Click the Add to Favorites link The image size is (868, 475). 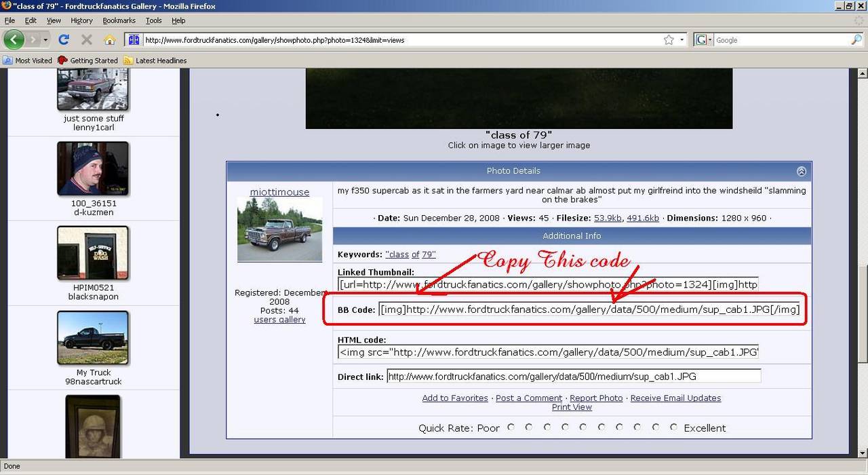[x=455, y=398]
